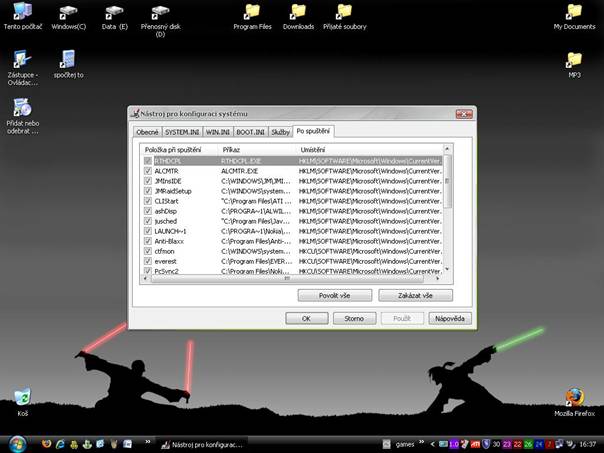This screenshot has height=453, width=604.
Task: Sort by Položka při spuštění column header
Action: pos(180,150)
